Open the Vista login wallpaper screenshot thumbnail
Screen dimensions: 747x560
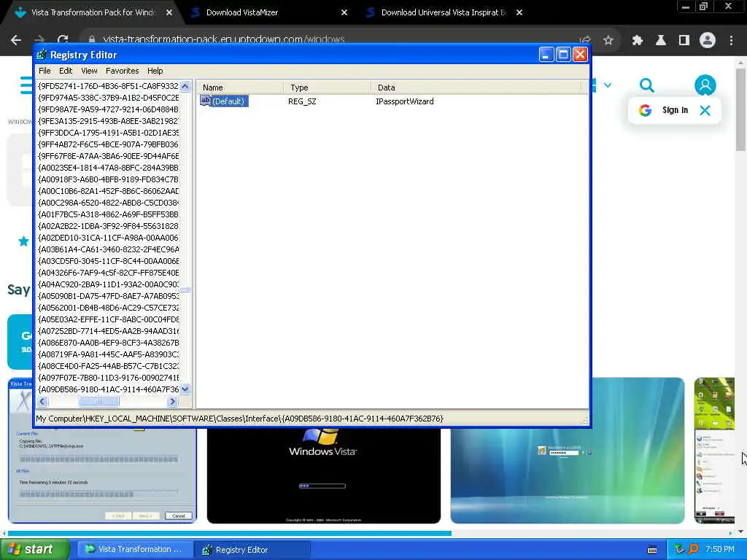pyautogui.click(x=568, y=451)
